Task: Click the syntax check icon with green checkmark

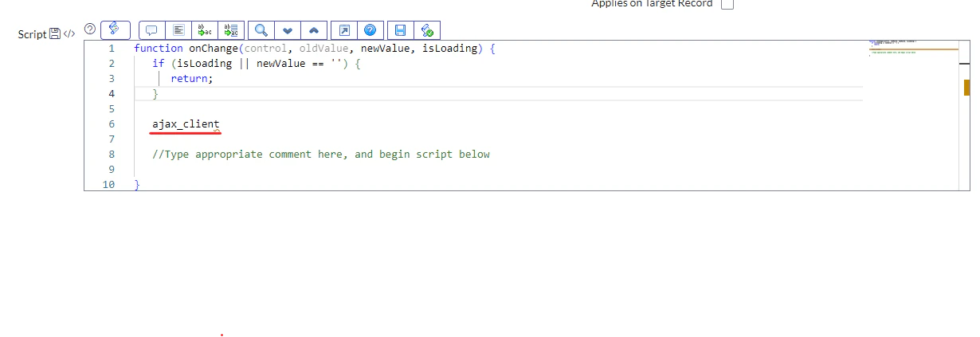Action: [x=426, y=30]
